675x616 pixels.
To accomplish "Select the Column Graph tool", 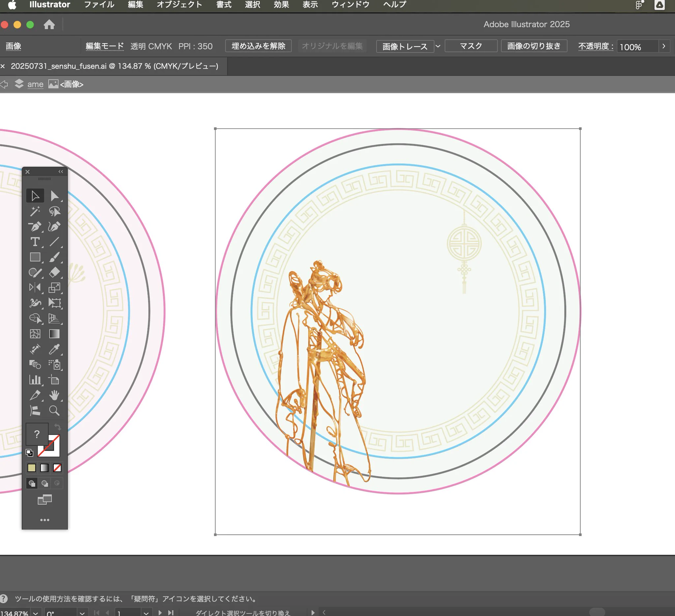I will click(35, 380).
